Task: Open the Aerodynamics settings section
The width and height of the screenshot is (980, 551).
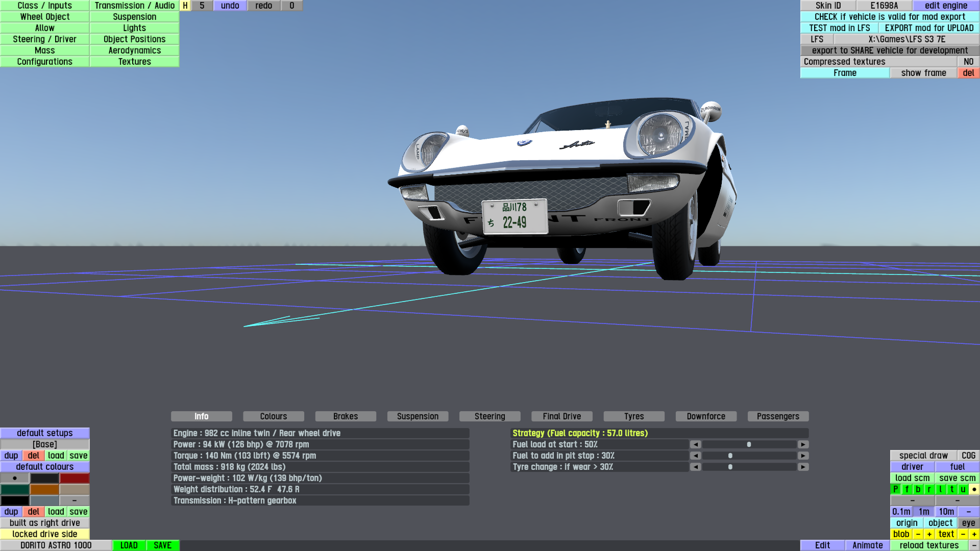Action: 135,51
